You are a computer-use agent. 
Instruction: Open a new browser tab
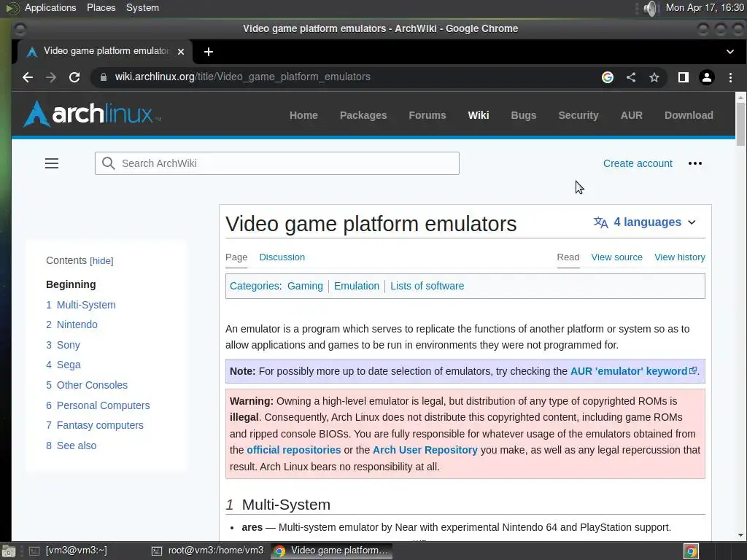tap(208, 52)
